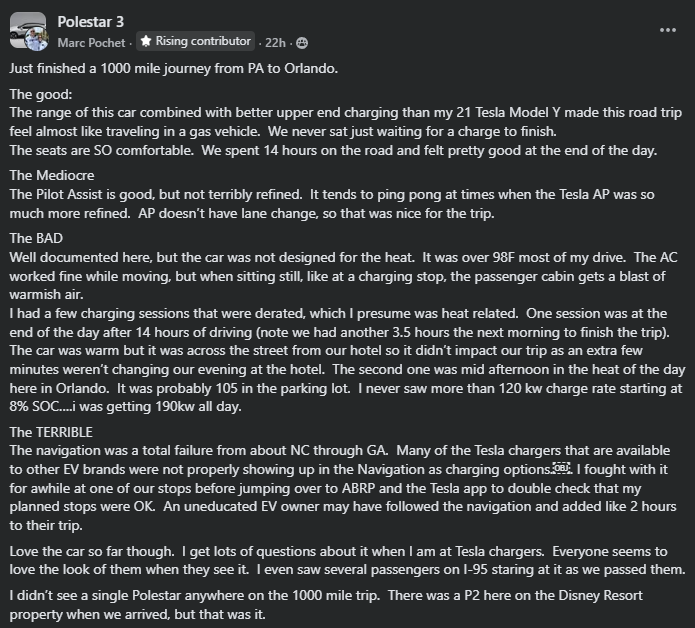
Task: Open the post options three-dot menu
Action: tap(667, 30)
